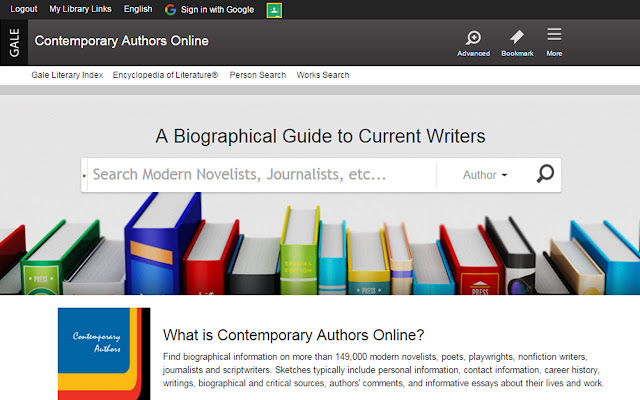Open Gale Literary Index
Image resolution: width=640 pixels, height=400 pixels.
coord(67,75)
